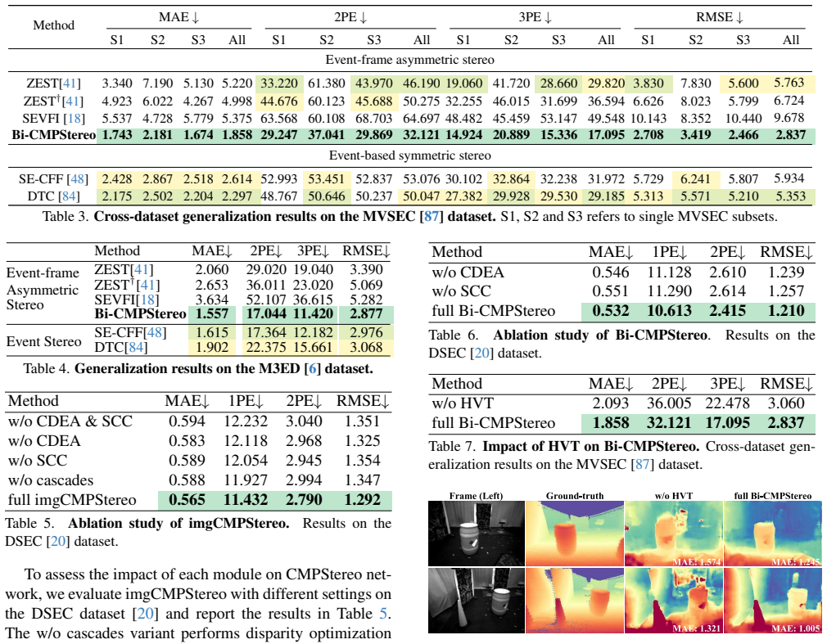Click ZEST's 2PE S1 value 33.220
827x644 pixels.
coord(279,83)
